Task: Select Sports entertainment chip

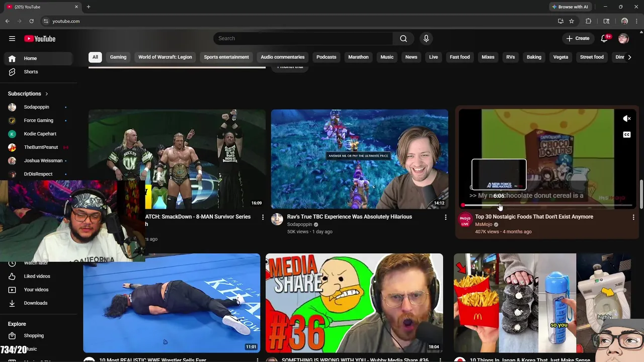Action: 226,57
